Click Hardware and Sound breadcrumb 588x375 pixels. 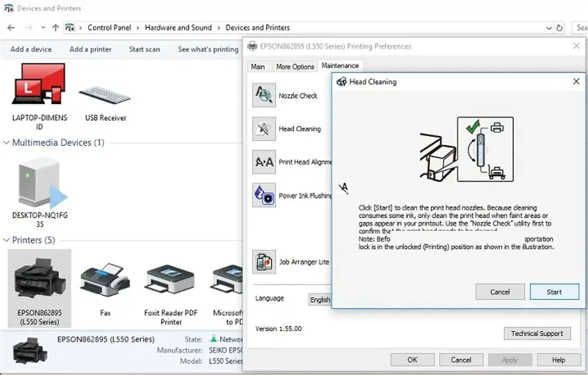point(179,28)
